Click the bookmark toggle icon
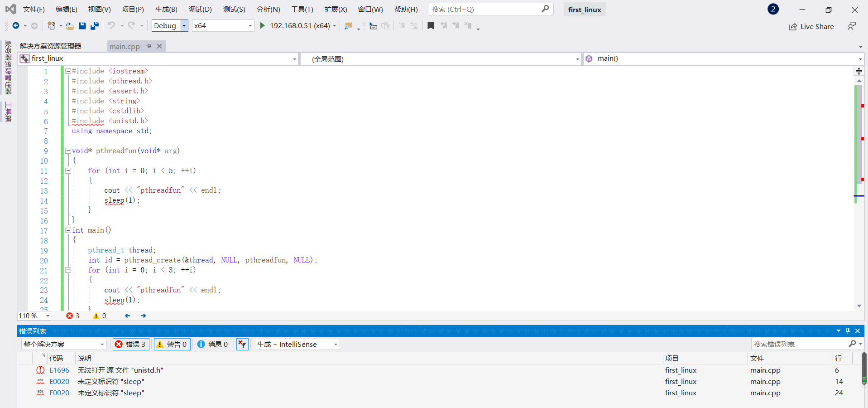The image size is (868, 408). (431, 26)
